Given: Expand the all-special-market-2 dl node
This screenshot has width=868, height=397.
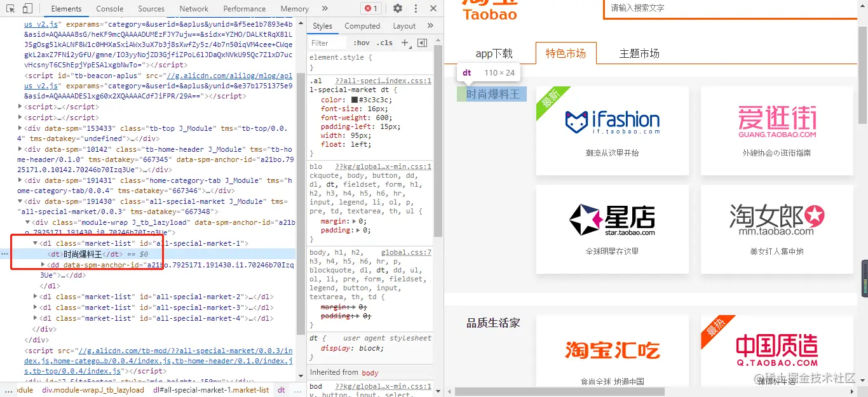Looking at the screenshot, I should pyautogui.click(x=36, y=297).
